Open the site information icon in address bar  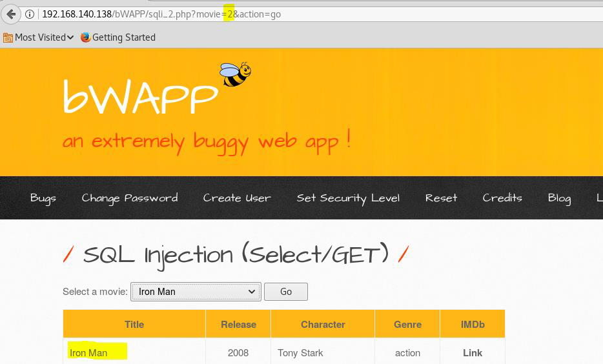point(30,14)
